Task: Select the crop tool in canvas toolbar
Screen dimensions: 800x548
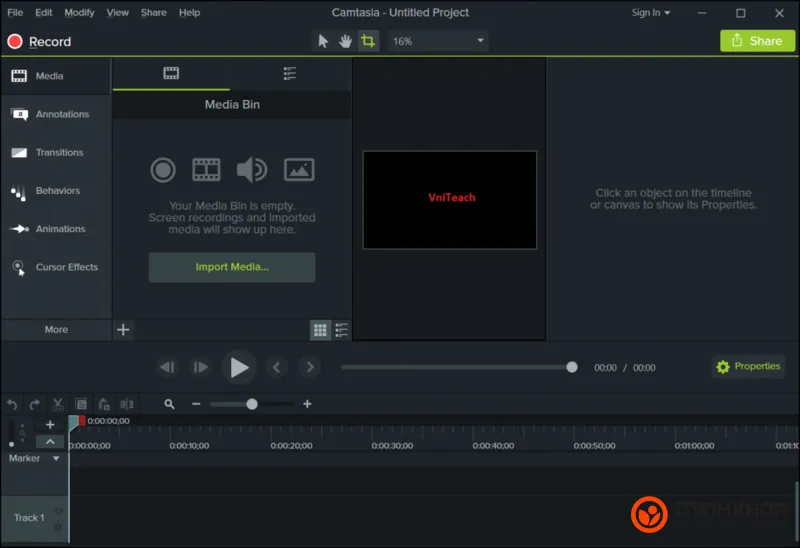Action: (x=368, y=41)
